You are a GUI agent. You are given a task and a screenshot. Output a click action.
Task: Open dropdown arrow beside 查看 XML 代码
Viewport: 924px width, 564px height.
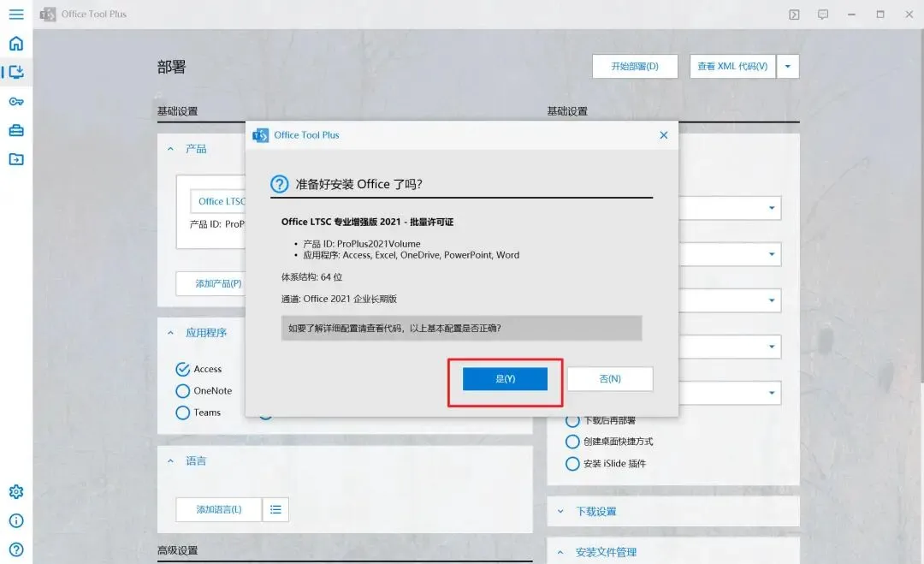[788, 67]
